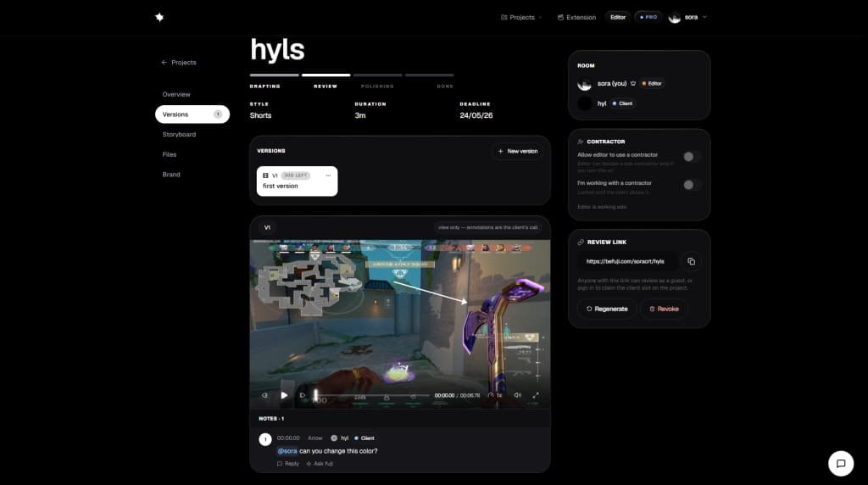Open the Brand sidebar item
Viewport: 868px width, 485px height.
[171, 175]
